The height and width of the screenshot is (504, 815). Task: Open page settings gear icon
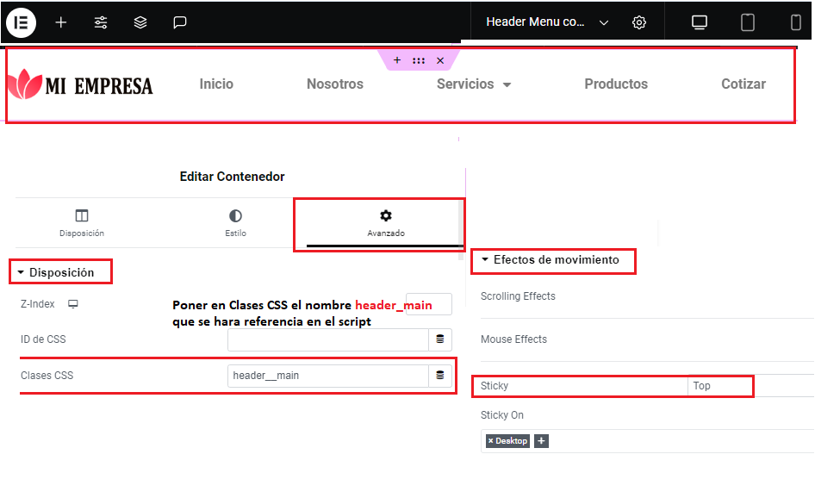click(x=638, y=22)
